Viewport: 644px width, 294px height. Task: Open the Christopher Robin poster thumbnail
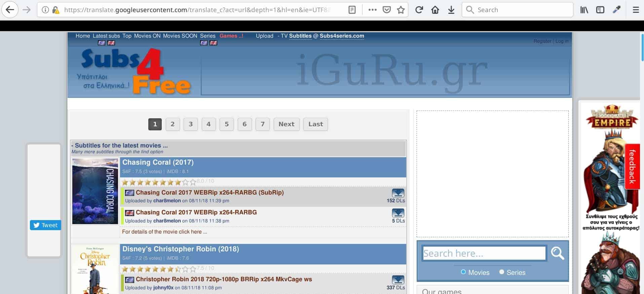pyautogui.click(x=95, y=270)
